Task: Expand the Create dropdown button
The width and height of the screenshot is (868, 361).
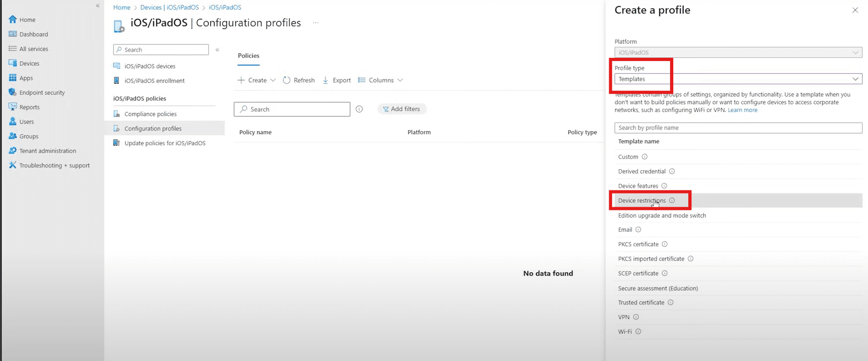Action: pos(257,80)
